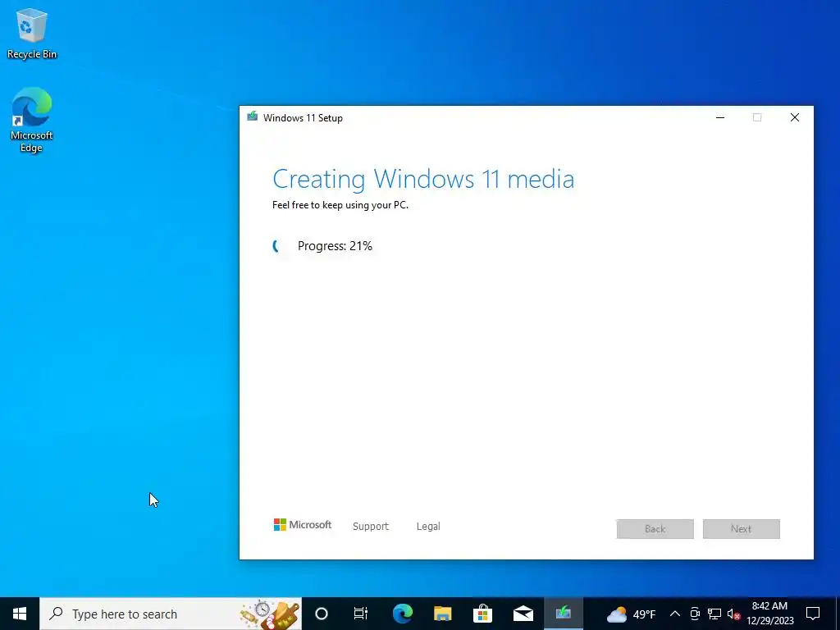Click the search highlights clock-and-broom illustration

coord(270,614)
